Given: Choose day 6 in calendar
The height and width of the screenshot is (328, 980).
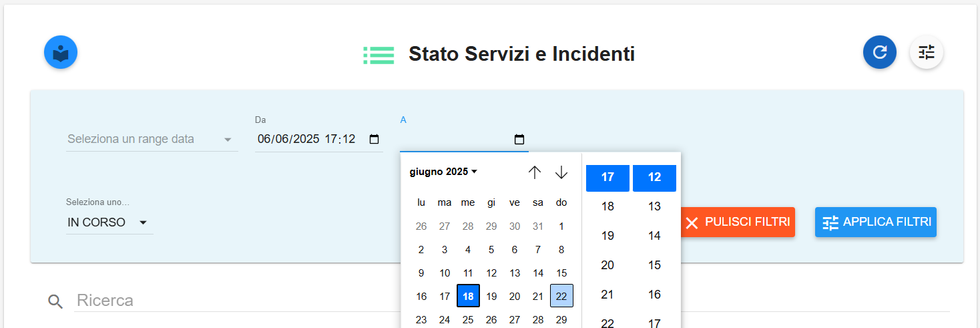Looking at the screenshot, I should 515,250.
